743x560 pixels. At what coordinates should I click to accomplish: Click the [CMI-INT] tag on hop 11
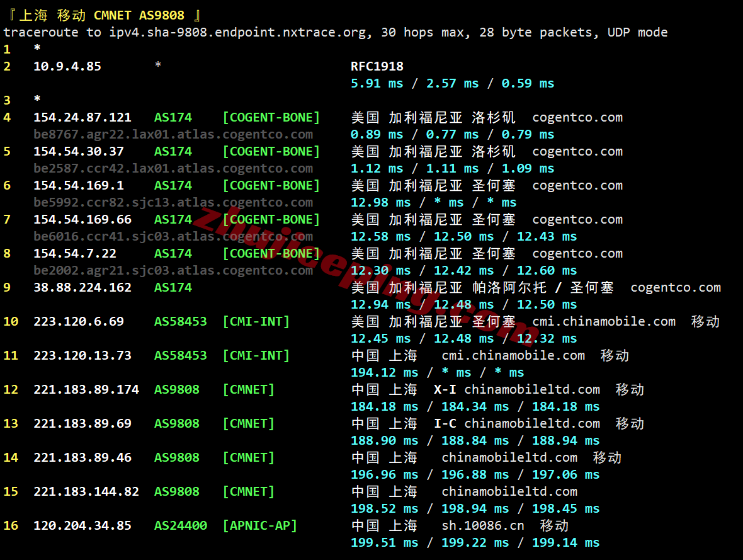[x=256, y=355]
